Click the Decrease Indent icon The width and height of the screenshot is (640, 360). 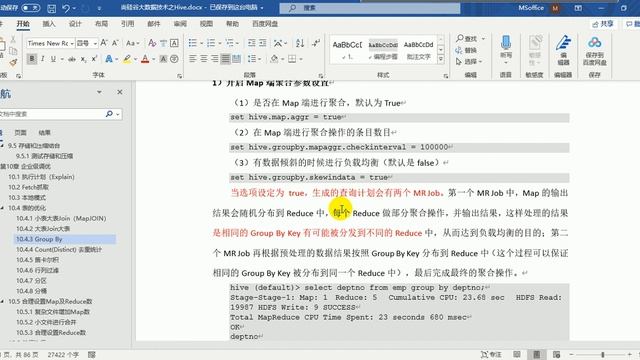coord(252,43)
